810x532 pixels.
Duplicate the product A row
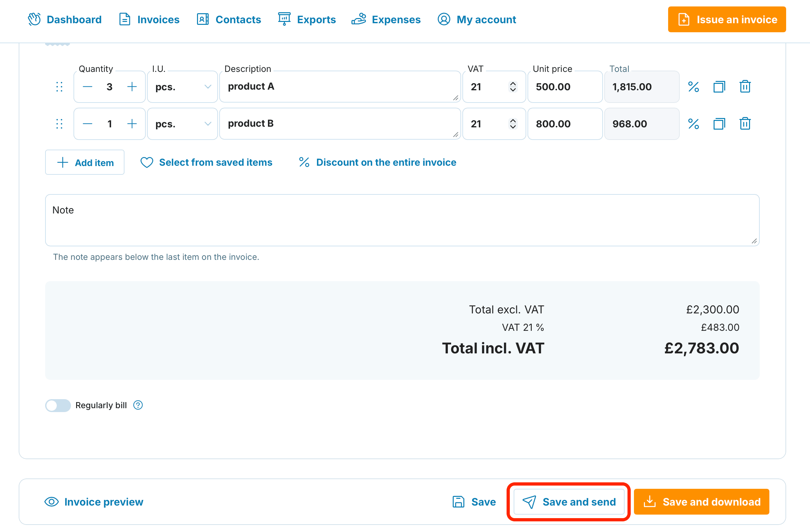(x=719, y=87)
